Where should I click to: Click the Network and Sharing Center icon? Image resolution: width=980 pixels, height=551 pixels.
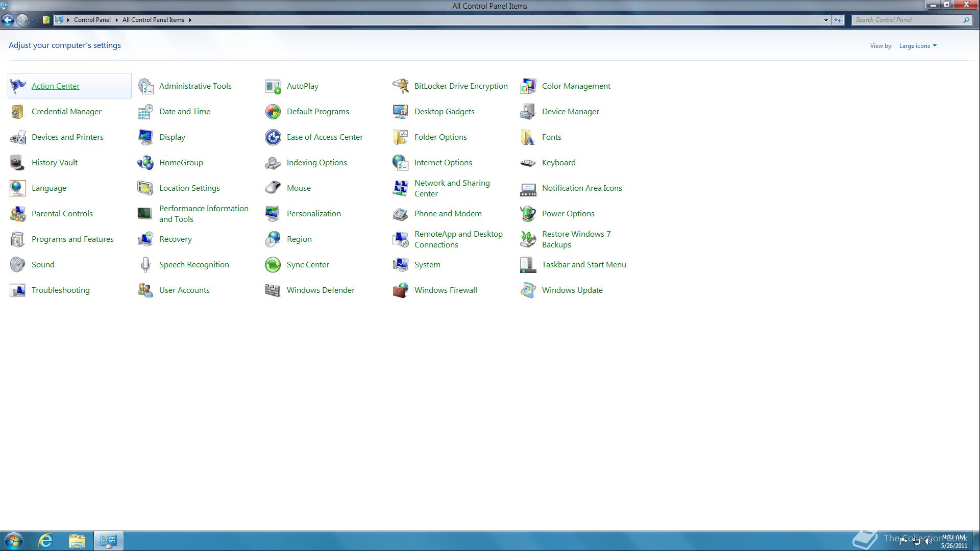401,188
